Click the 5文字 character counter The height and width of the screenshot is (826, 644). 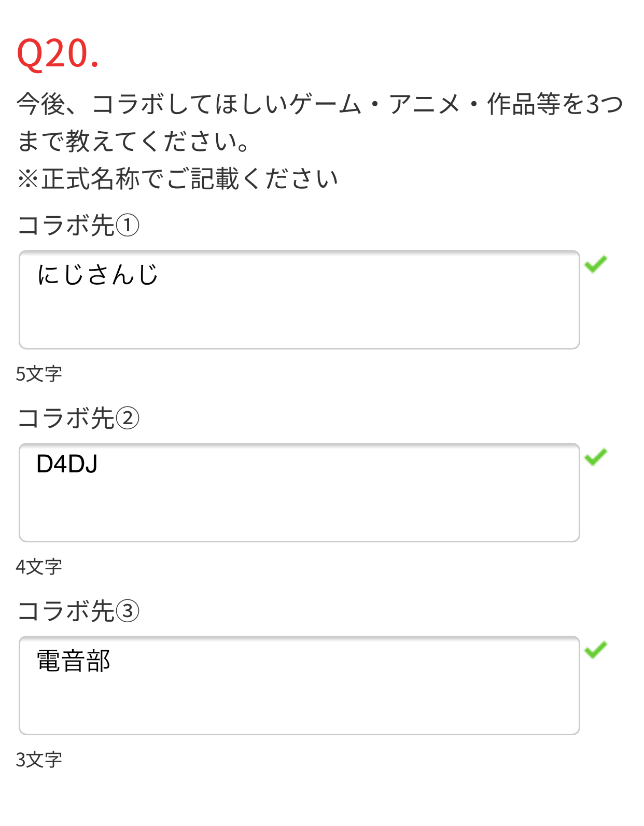39,374
